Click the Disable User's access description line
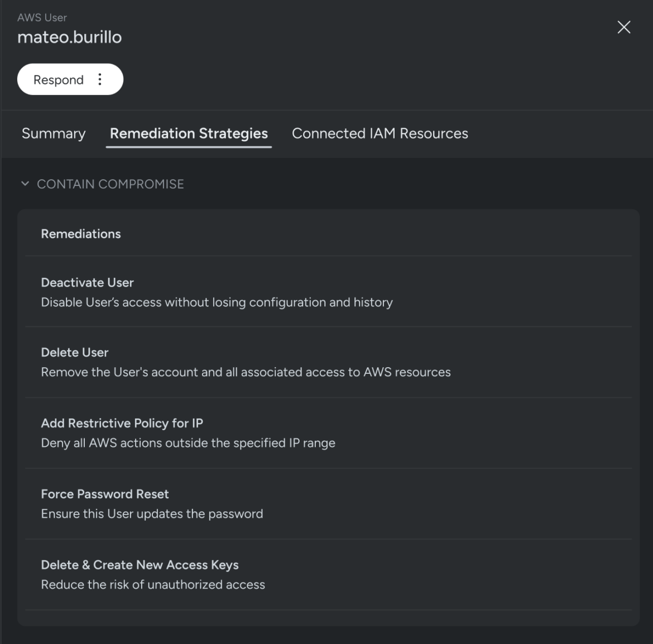 coord(217,302)
